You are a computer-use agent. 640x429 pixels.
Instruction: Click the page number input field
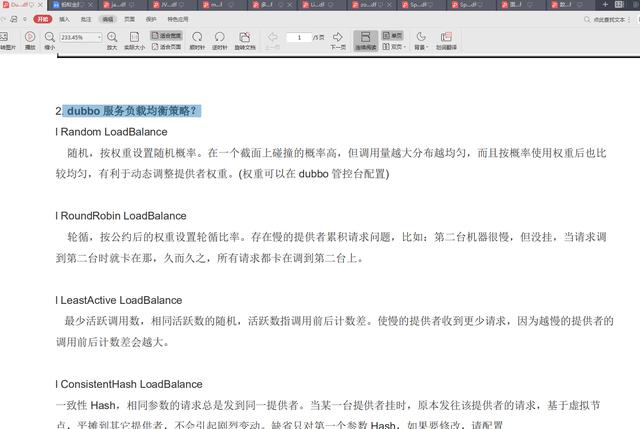[299, 38]
